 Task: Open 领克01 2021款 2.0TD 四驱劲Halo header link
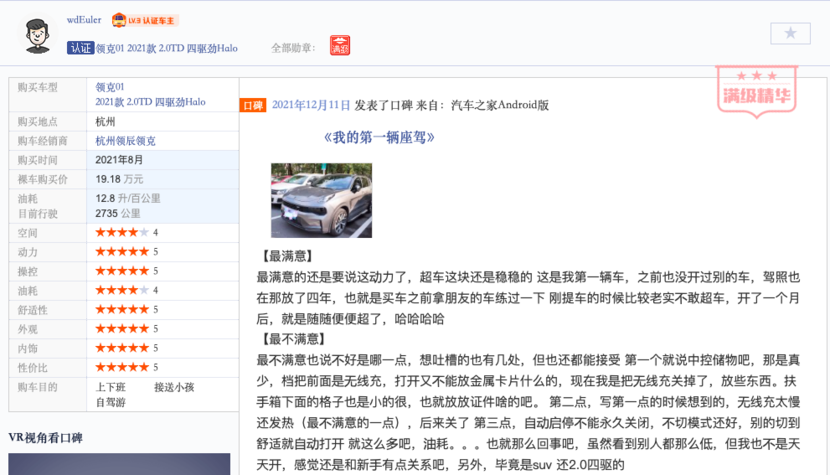[166, 48]
